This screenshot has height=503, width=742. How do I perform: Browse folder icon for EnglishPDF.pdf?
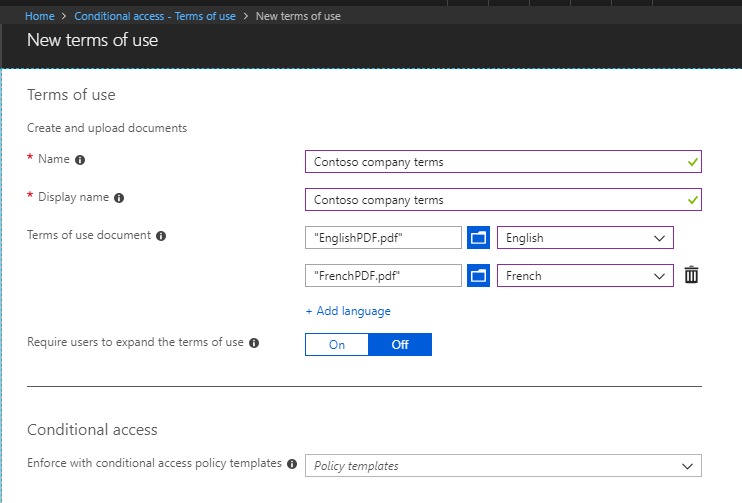click(478, 238)
